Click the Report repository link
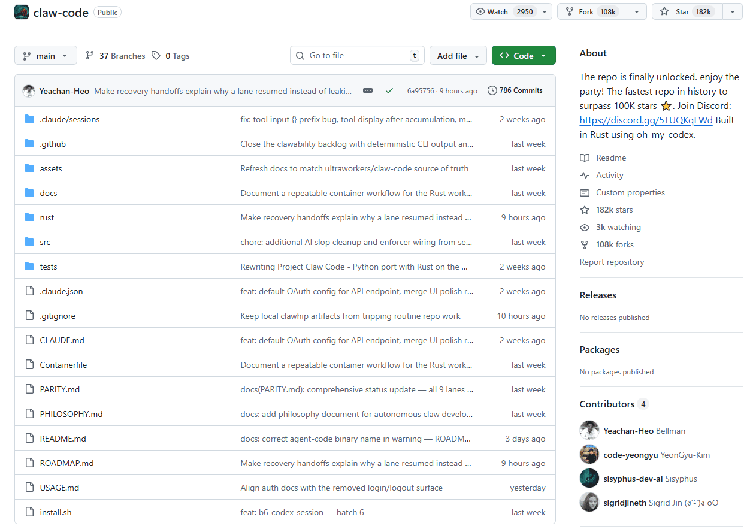756x532 pixels. [x=612, y=262]
